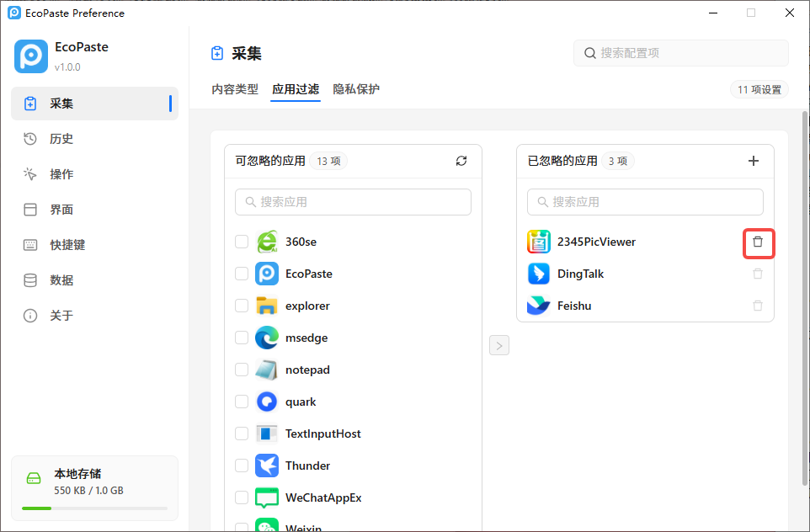Click the msedge browser icon
The width and height of the screenshot is (810, 532).
coord(267,338)
